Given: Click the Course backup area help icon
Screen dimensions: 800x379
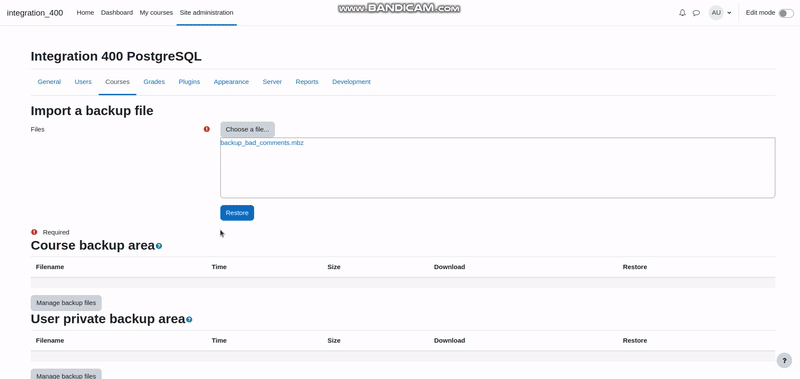Looking at the screenshot, I should (159, 246).
